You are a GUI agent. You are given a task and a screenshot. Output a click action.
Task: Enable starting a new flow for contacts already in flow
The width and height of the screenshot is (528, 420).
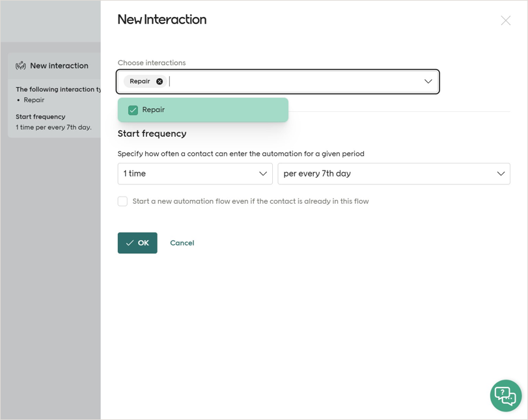coord(122,201)
